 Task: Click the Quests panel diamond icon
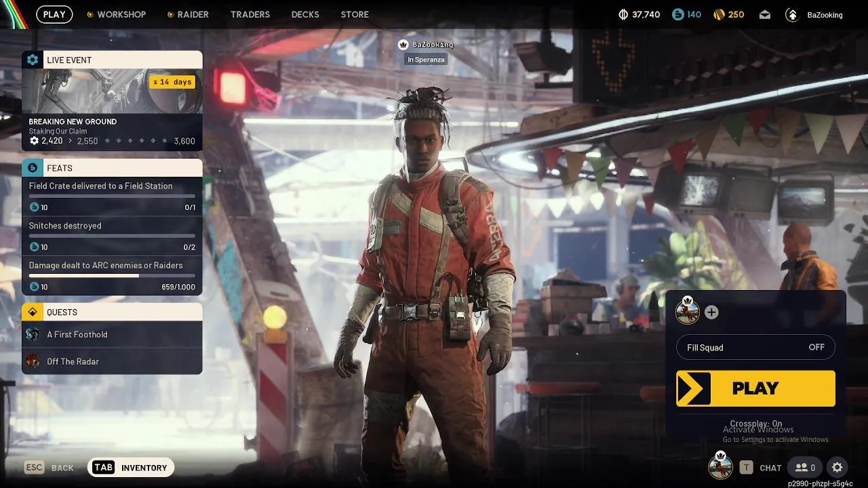[33, 312]
